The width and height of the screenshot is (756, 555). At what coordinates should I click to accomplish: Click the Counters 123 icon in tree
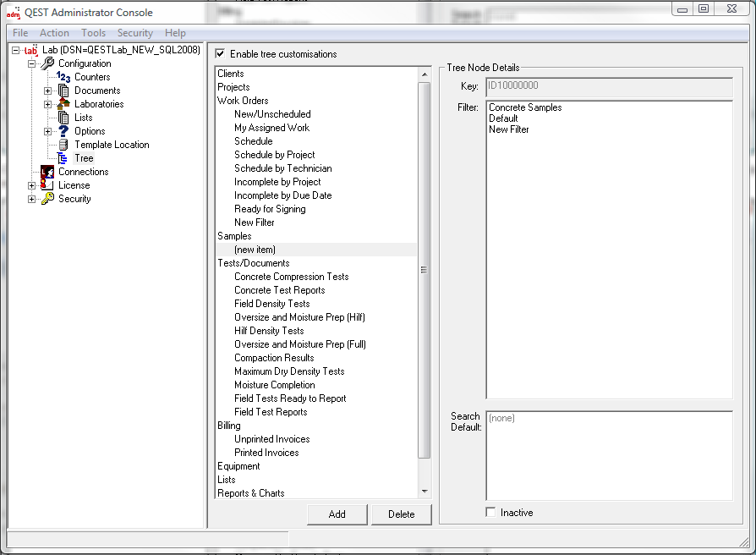click(x=64, y=77)
